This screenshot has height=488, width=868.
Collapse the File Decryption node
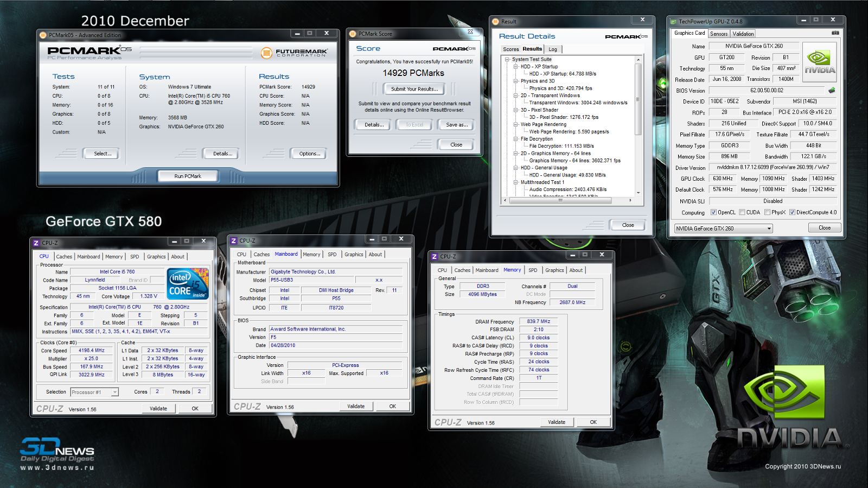516,139
